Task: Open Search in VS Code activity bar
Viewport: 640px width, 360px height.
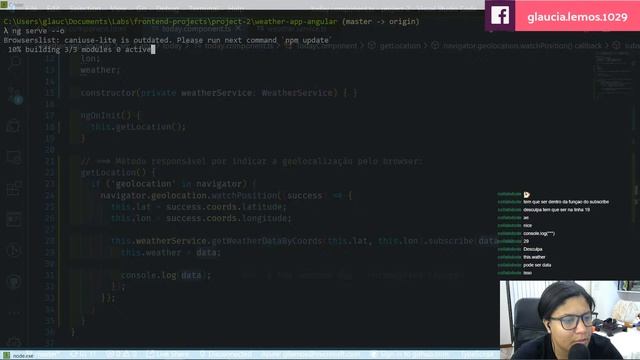Action: pos(14,63)
